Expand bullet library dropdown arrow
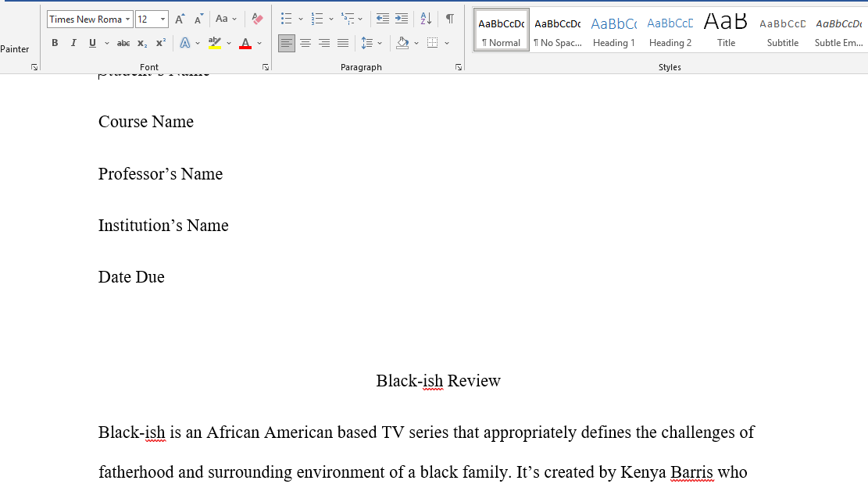 click(301, 19)
